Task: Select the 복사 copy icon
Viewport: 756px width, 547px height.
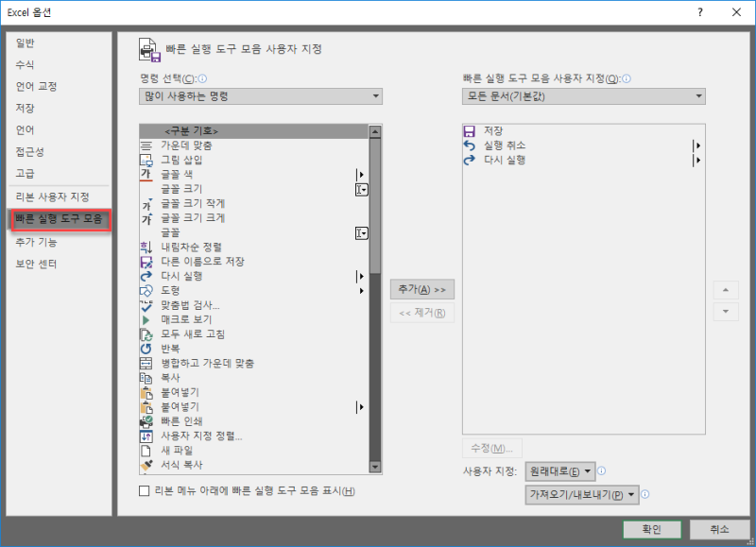Action: pos(146,378)
